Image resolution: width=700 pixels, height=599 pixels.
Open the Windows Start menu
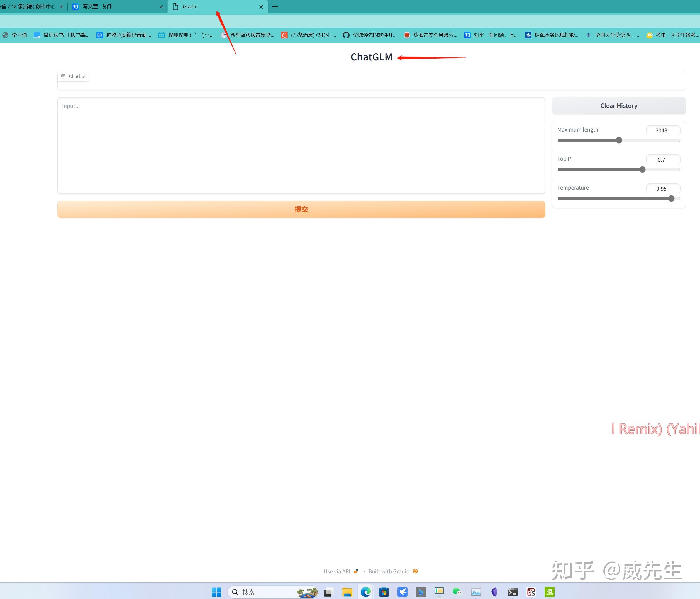pos(216,592)
